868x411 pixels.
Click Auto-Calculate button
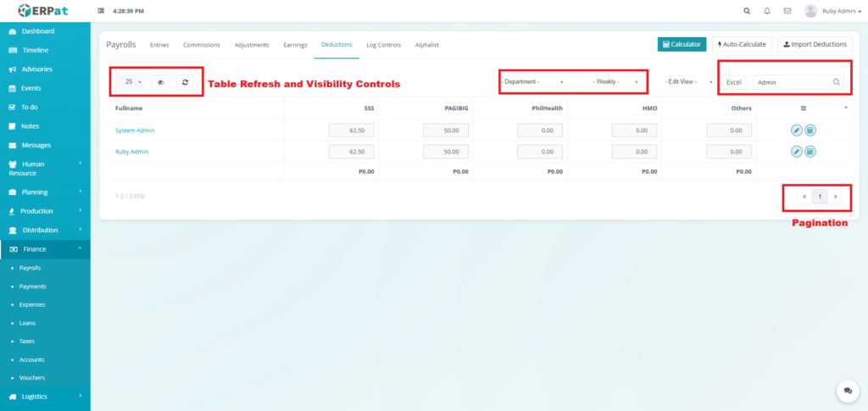point(742,44)
